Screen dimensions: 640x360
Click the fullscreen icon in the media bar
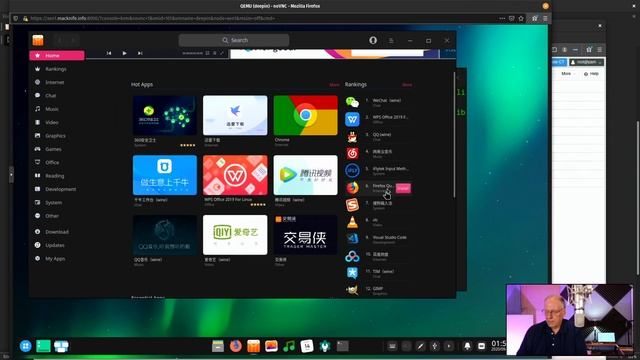(222, 53)
